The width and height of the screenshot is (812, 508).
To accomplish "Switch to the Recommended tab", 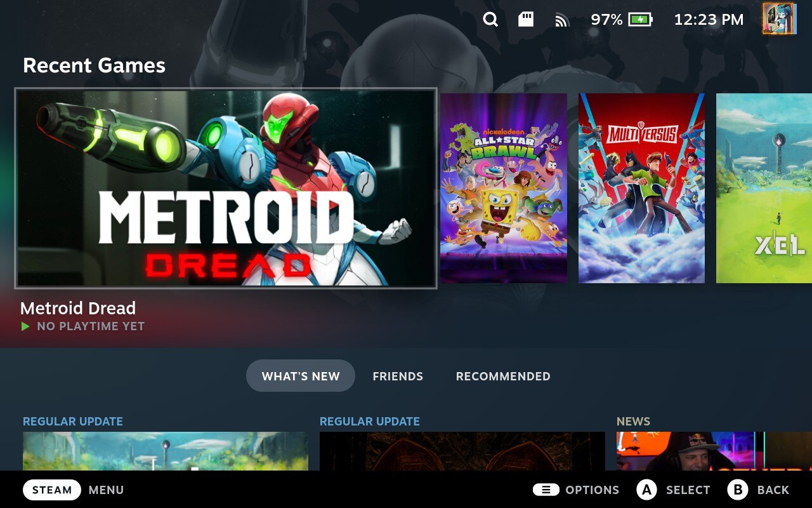I will [x=503, y=376].
